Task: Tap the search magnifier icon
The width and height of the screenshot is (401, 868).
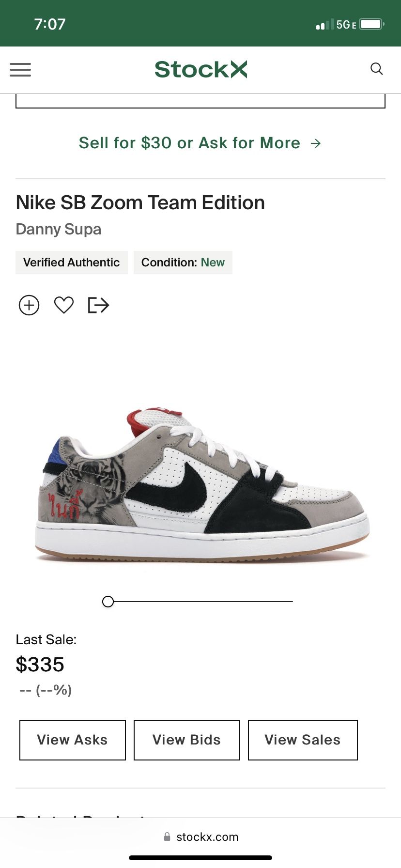Action: [x=377, y=69]
